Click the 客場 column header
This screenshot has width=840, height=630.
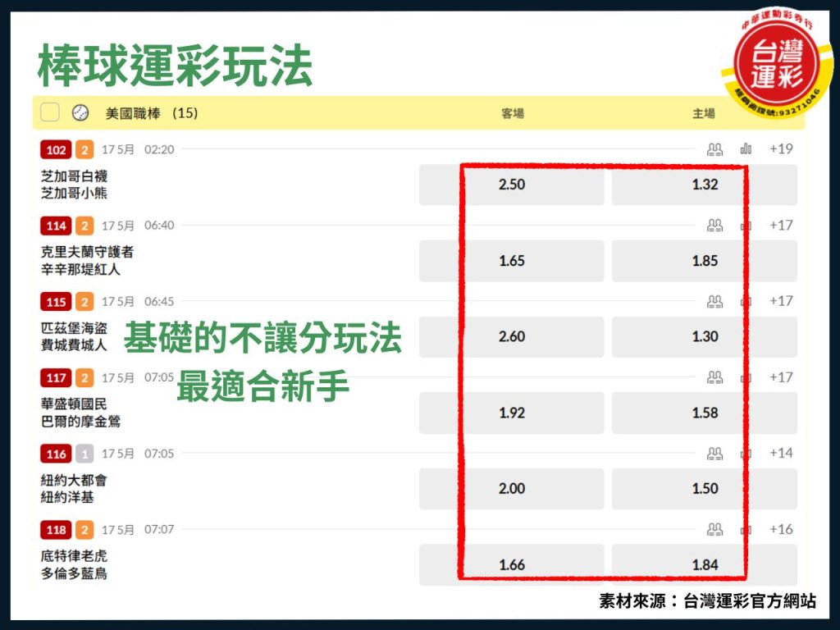tap(512, 113)
